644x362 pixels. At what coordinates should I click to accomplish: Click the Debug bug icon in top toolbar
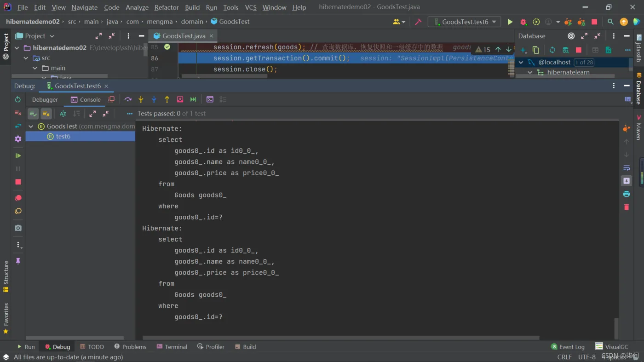(523, 22)
